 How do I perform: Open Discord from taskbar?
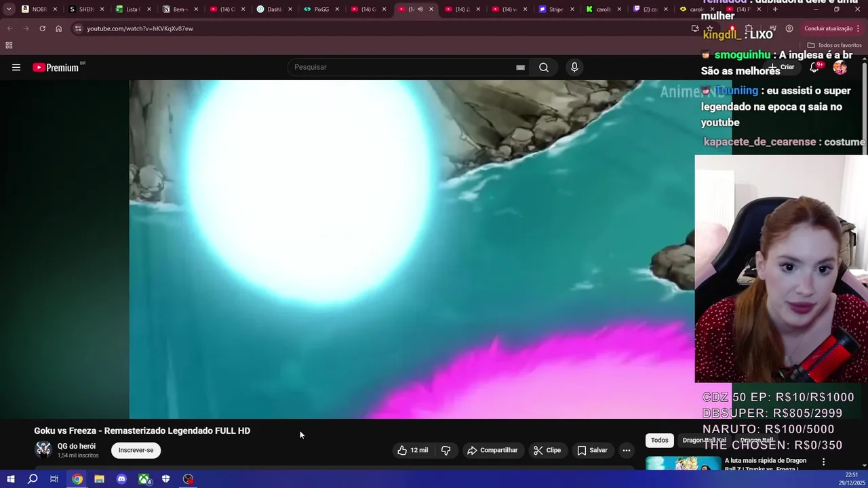click(x=121, y=479)
